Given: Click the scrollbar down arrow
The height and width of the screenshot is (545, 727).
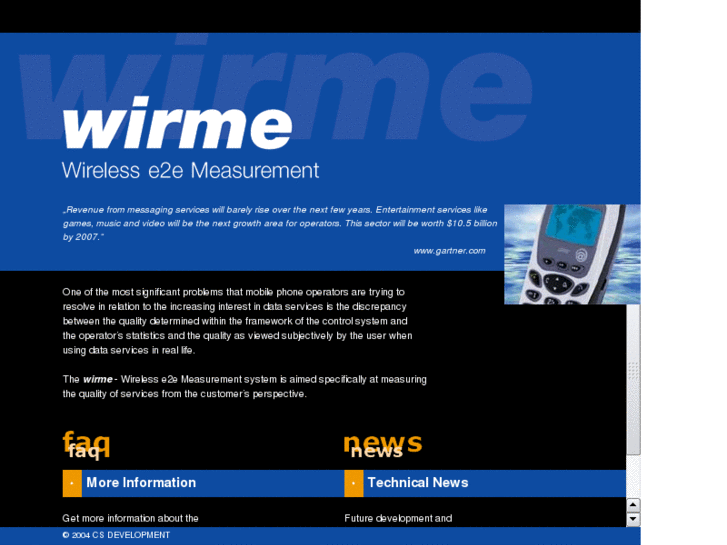Looking at the screenshot, I should [x=633, y=519].
